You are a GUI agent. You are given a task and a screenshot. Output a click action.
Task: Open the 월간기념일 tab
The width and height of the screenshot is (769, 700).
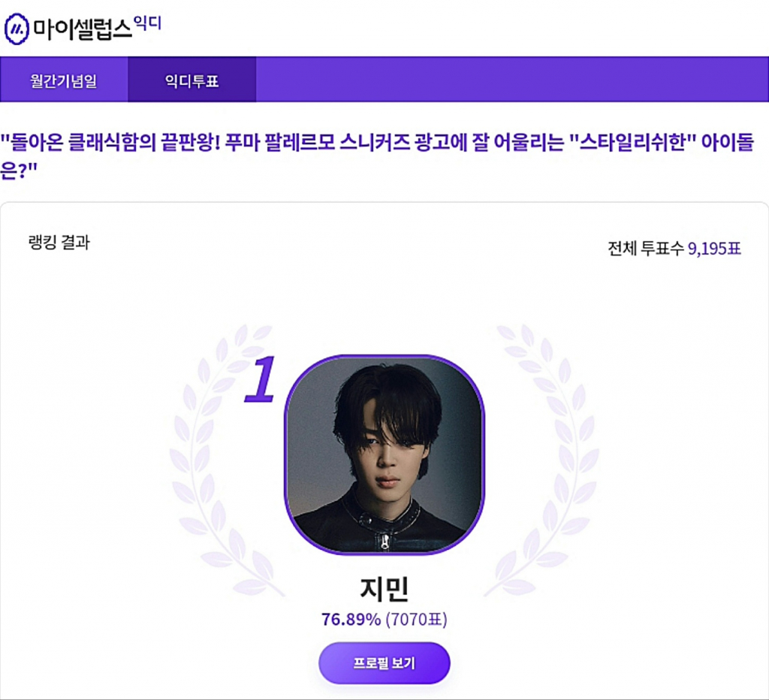pos(64,80)
